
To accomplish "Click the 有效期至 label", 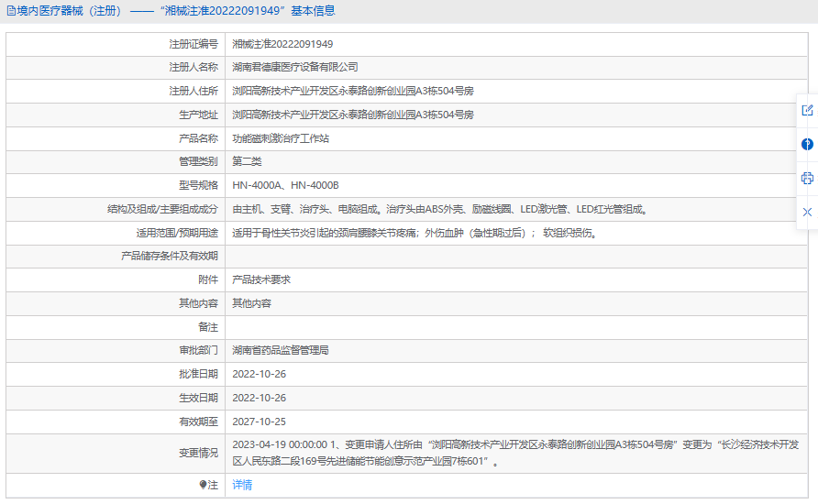I will pyautogui.click(x=198, y=422).
